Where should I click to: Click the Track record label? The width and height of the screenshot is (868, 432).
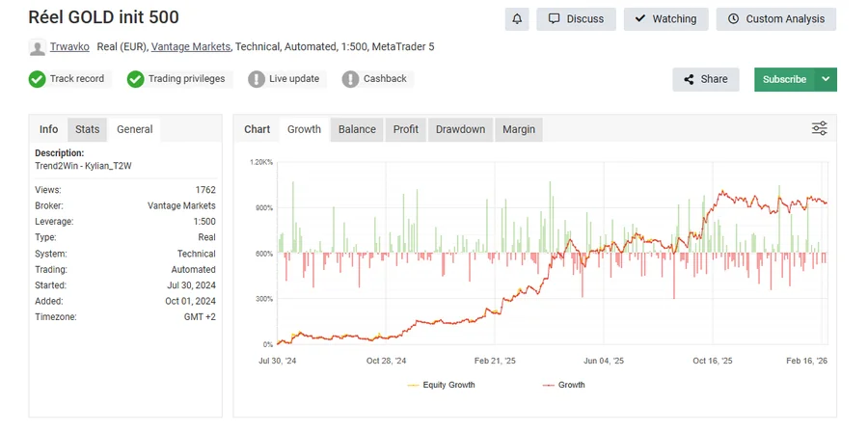pos(77,78)
